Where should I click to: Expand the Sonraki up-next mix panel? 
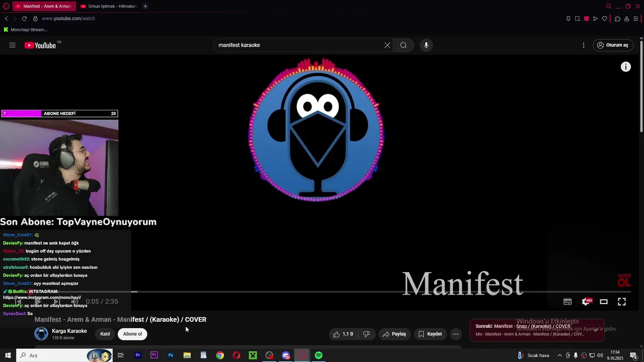tap(537, 330)
